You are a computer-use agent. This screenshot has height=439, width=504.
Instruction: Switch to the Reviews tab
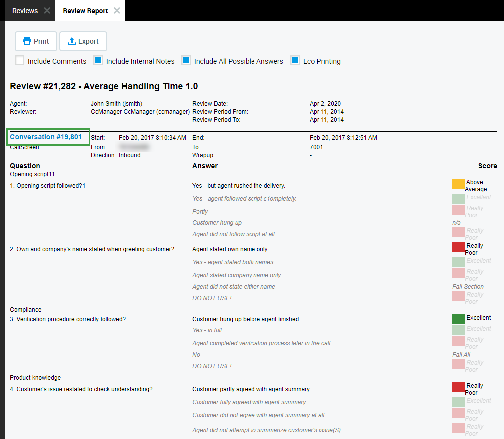[x=25, y=11]
